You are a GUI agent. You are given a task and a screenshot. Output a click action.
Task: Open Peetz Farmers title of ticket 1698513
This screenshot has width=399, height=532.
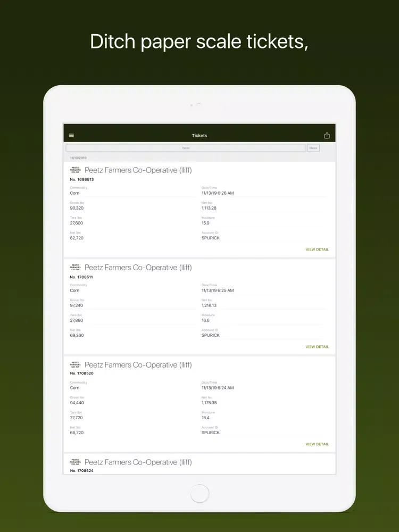[x=138, y=170]
